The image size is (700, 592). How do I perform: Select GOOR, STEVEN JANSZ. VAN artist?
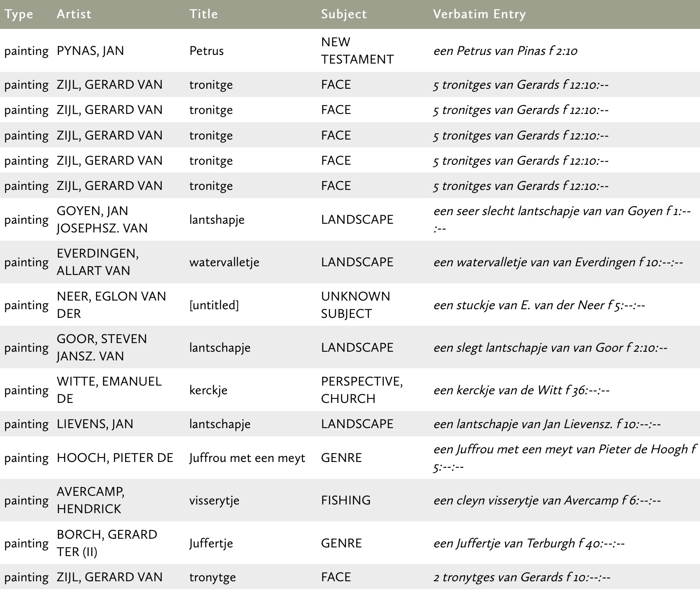click(x=102, y=347)
